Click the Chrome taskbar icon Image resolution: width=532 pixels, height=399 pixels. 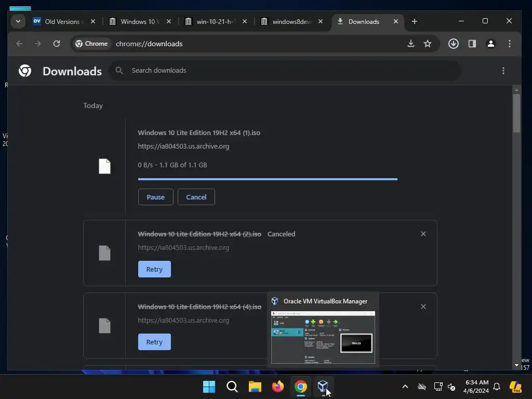[301, 387]
